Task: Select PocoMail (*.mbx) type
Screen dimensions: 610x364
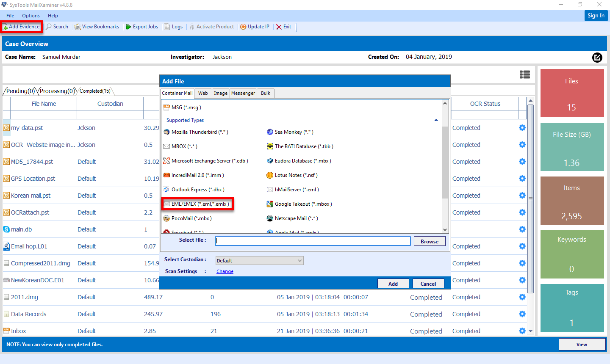Action: [x=187, y=218]
